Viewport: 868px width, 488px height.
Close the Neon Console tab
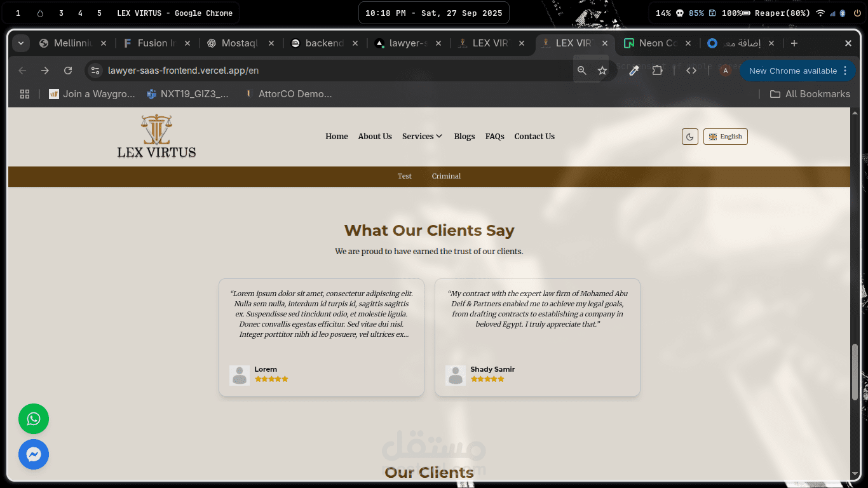688,43
